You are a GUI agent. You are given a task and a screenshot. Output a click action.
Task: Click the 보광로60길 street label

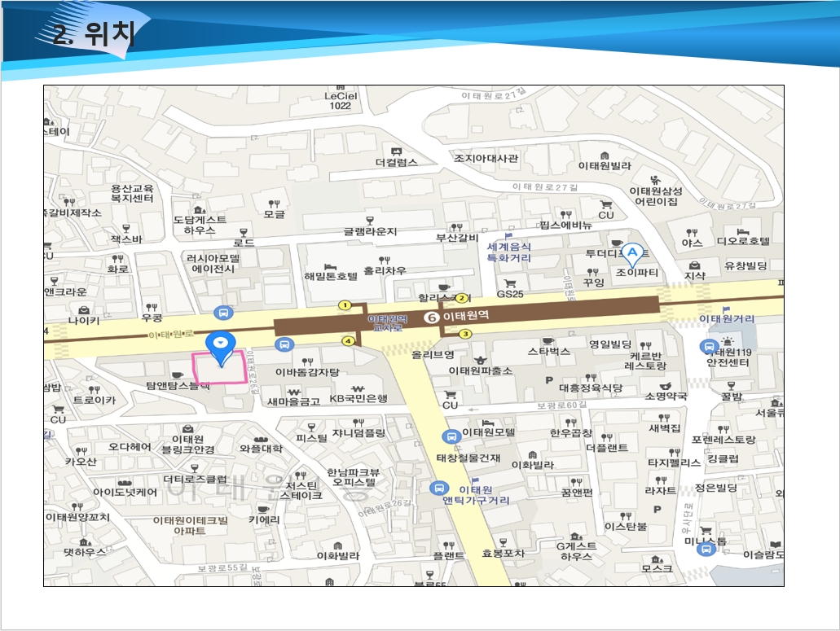pos(562,405)
